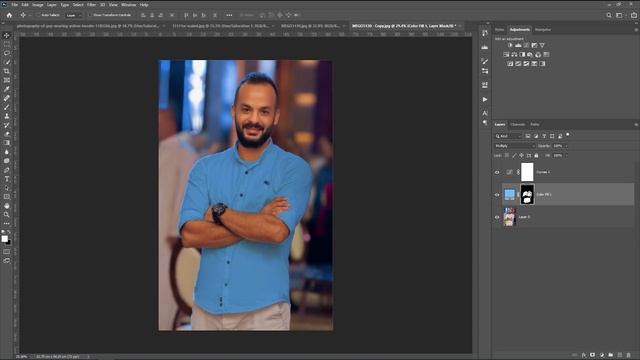Add a Brightness/Contrast adjustment
The width and height of the screenshot is (640, 360).
pos(510,45)
